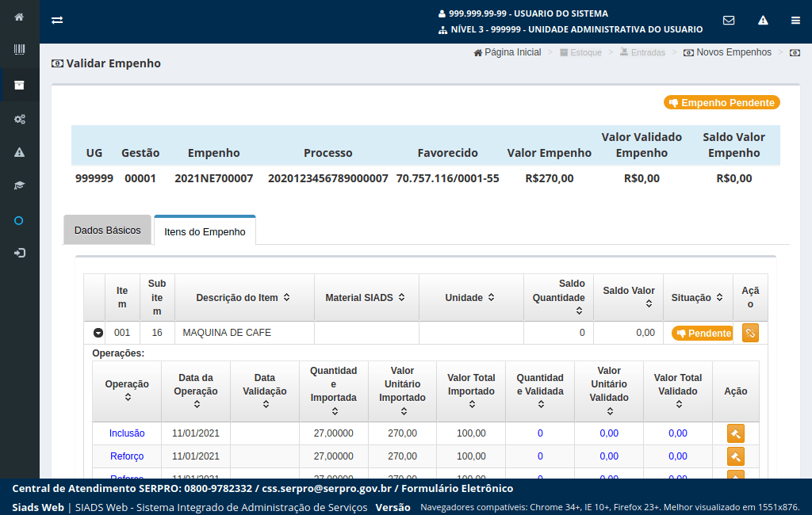Open the Inclusão operation link
Screen dimensions: 812x515
127,433
